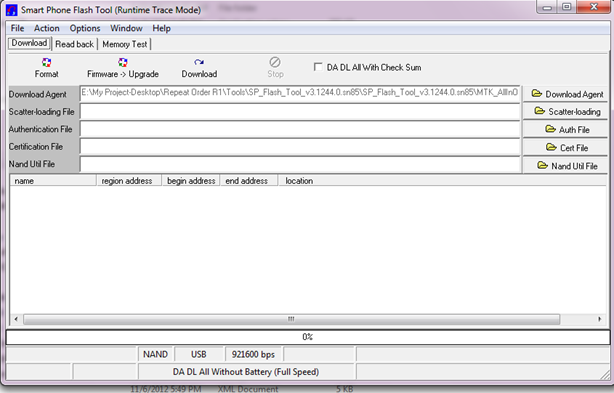Switch to the Memory Test tab
Viewport: 614px width, 393px height.
tap(125, 44)
